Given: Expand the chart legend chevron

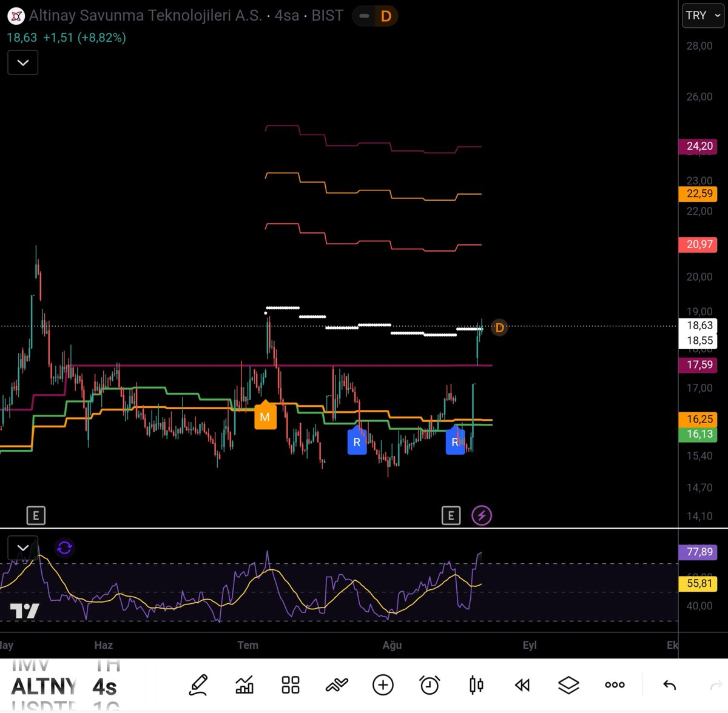Looking at the screenshot, I should (x=23, y=62).
